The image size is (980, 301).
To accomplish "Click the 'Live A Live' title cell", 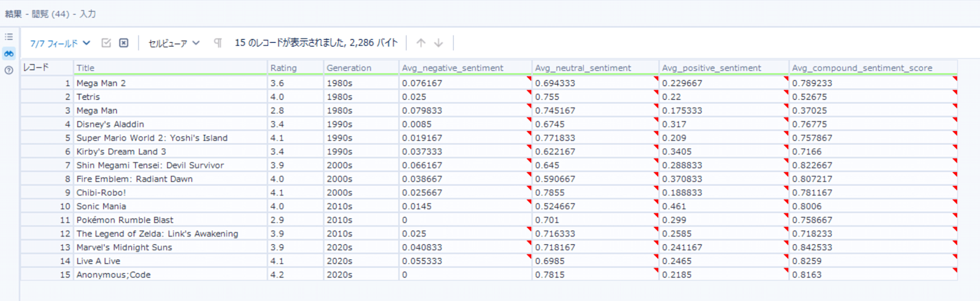I will (x=171, y=261).
